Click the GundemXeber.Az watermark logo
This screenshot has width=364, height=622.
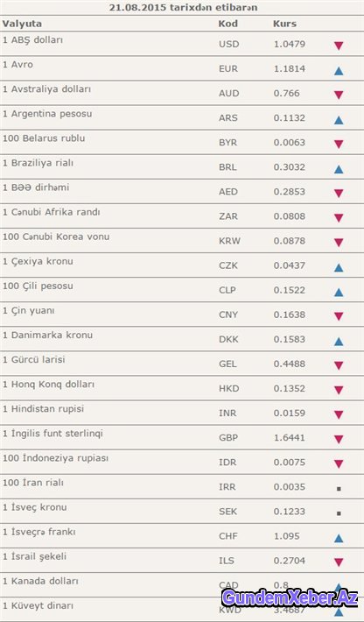click(x=290, y=597)
